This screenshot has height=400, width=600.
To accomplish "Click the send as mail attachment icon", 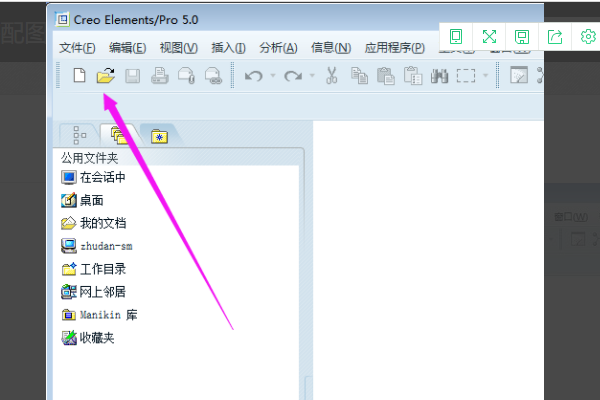I will 186,75.
